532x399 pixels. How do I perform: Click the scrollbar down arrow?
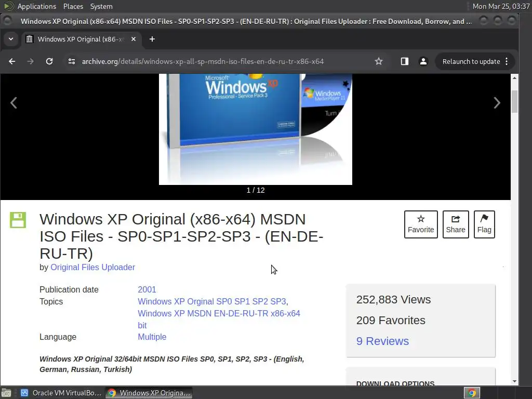coord(514,381)
